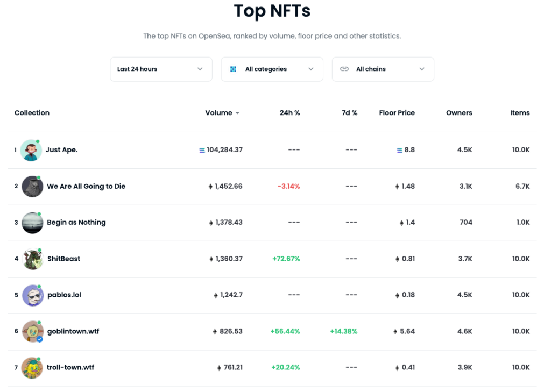Click the Ethereum icon beside floor price 0.81
Viewport: 551px width, 392px height.
(397, 259)
